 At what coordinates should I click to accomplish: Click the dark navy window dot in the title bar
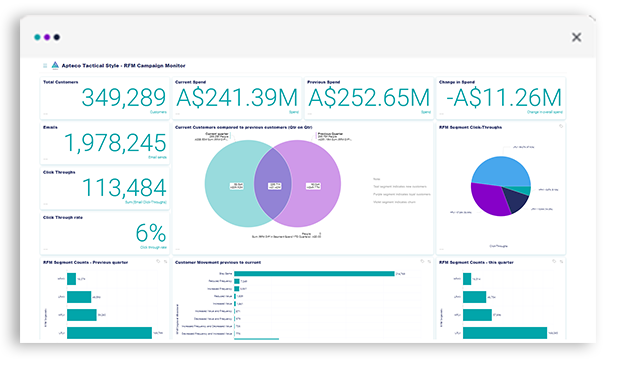tap(57, 37)
